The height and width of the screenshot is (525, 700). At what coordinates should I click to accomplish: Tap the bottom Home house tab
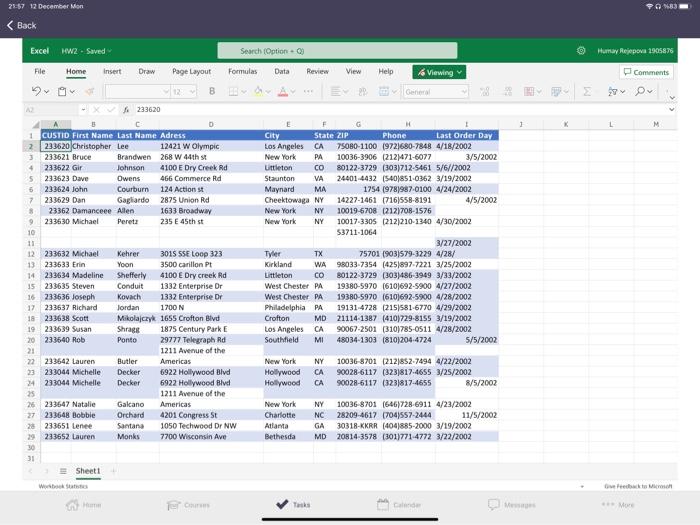(83, 505)
